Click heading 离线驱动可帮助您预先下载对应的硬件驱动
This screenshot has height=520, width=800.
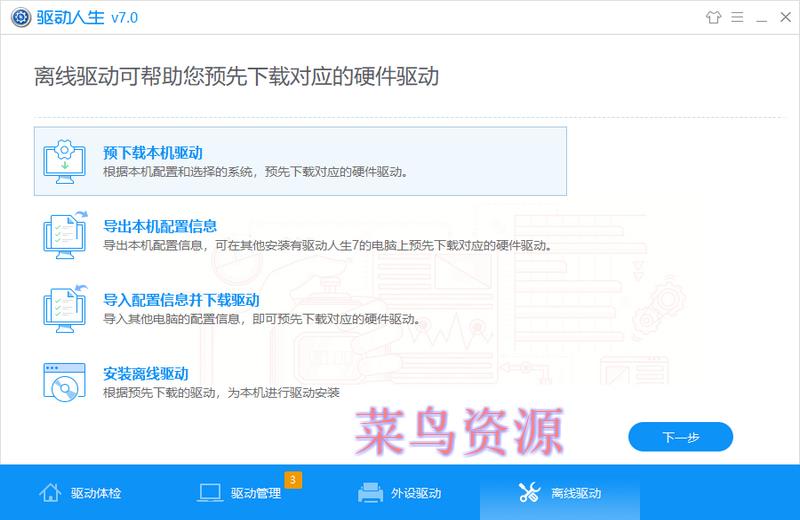tap(237, 77)
